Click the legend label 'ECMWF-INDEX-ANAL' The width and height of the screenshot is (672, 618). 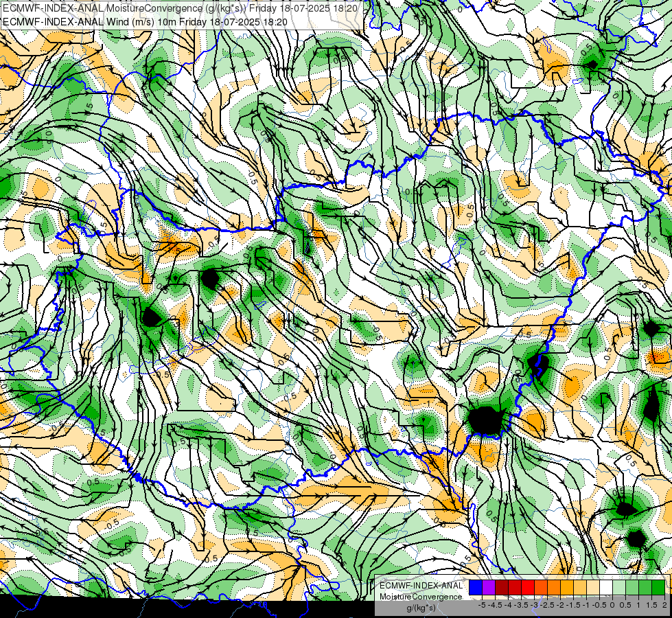pos(421,586)
